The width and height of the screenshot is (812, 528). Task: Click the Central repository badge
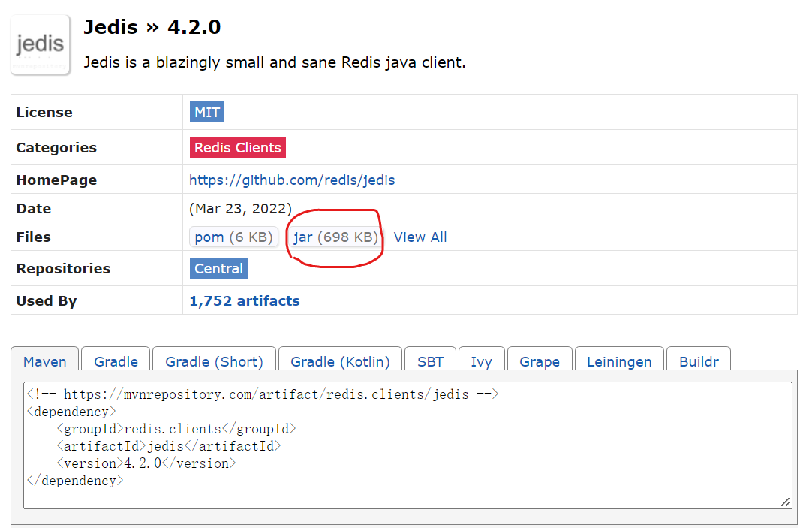[218, 268]
